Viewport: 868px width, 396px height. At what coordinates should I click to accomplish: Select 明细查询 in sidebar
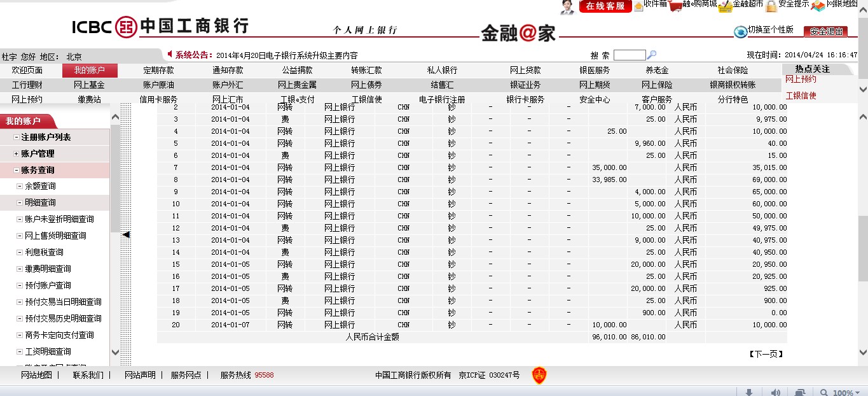point(40,203)
